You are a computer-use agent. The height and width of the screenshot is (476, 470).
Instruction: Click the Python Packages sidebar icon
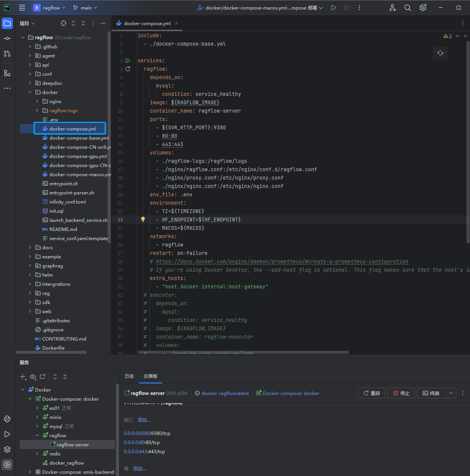point(7,419)
